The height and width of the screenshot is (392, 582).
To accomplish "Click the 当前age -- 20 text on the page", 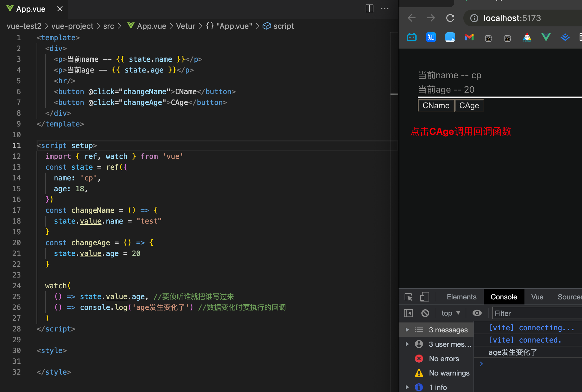I will point(446,90).
